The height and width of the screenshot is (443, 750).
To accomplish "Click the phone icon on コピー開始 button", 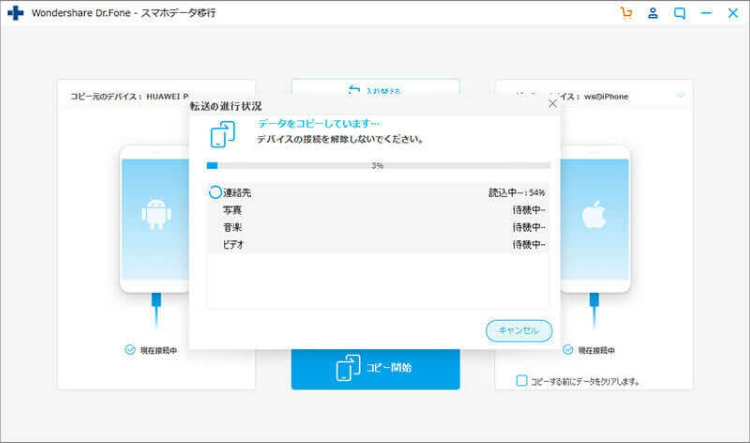I will tap(348, 368).
